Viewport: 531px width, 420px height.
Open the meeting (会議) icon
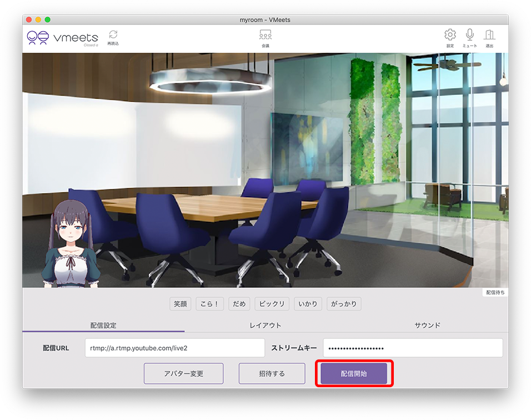coord(265,37)
